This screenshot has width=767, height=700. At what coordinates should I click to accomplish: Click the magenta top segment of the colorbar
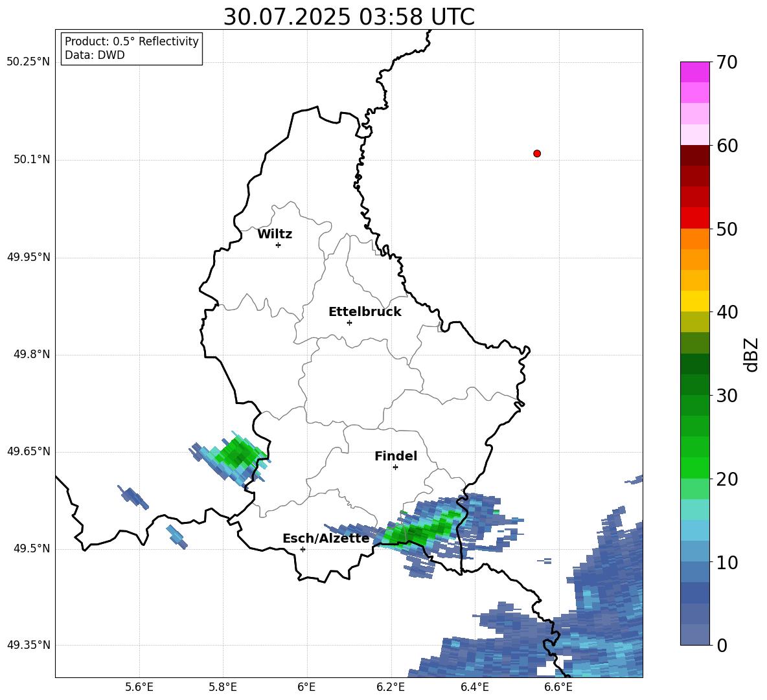[694, 72]
